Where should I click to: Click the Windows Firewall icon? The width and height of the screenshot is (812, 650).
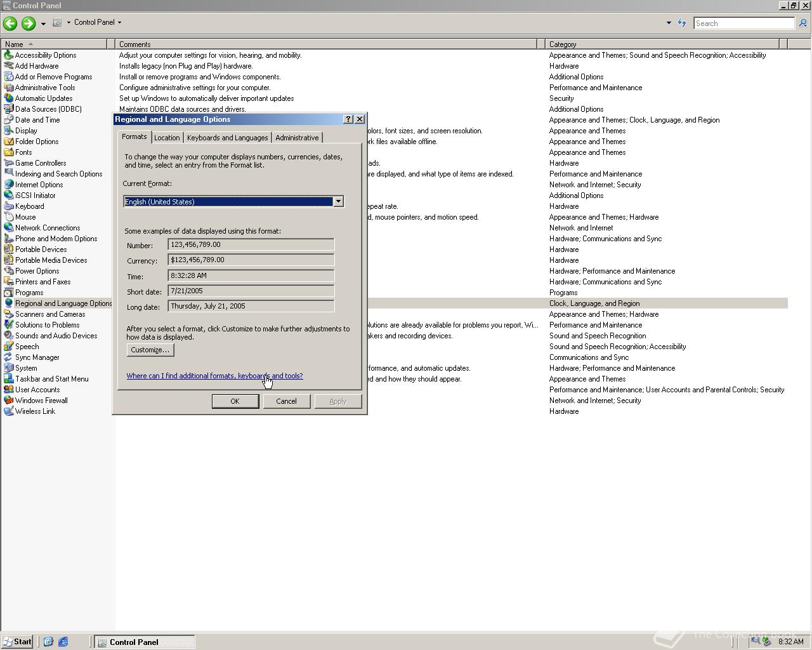pyautogui.click(x=8, y=401)
